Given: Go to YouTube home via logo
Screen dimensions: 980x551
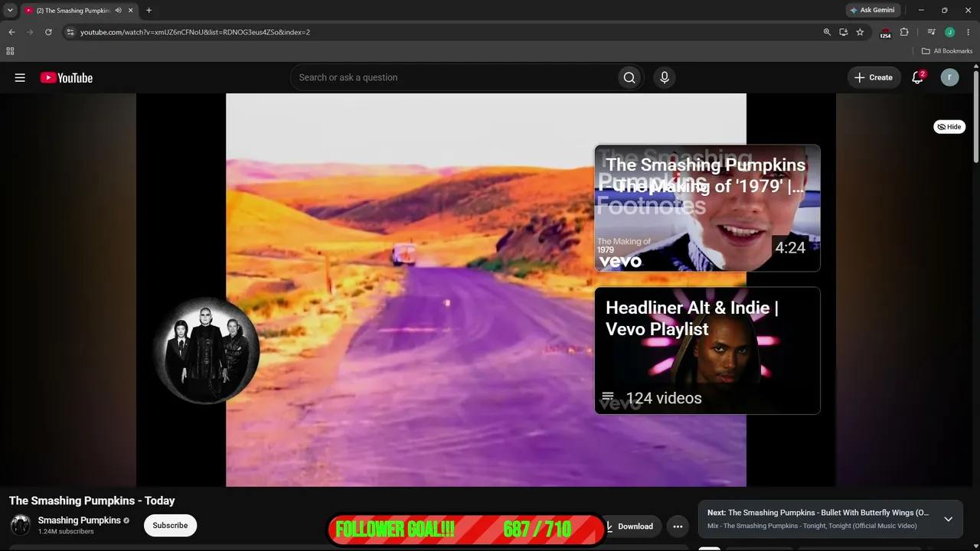Looking at the screenshot, I should pos(67,77).
